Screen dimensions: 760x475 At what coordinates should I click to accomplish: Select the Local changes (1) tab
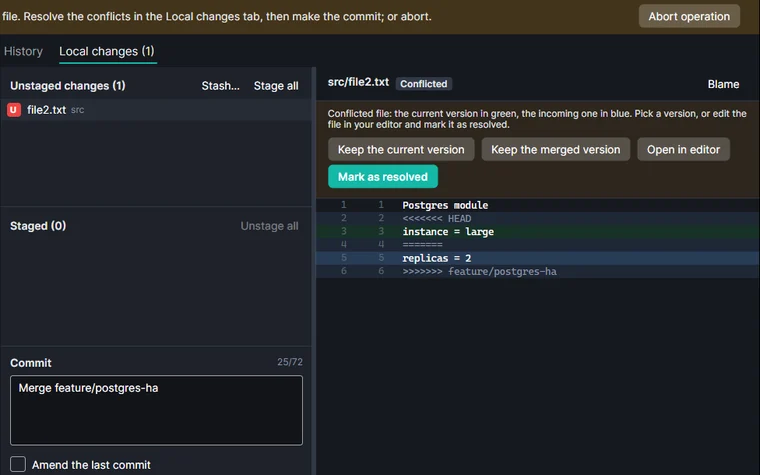[x=107, y=51]
